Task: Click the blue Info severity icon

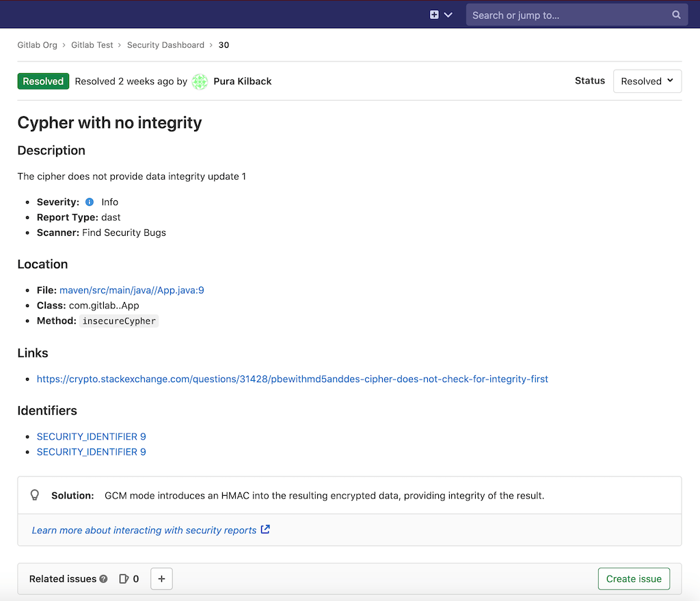Action: pyautogui.click(x=90, y=202)
